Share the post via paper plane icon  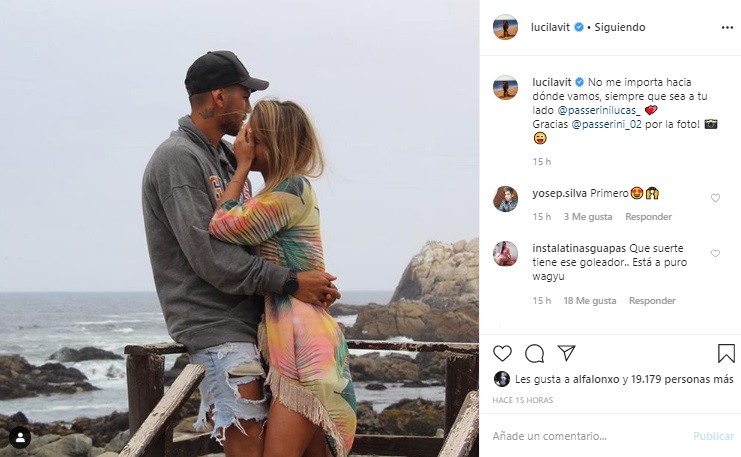pos(566,353)
